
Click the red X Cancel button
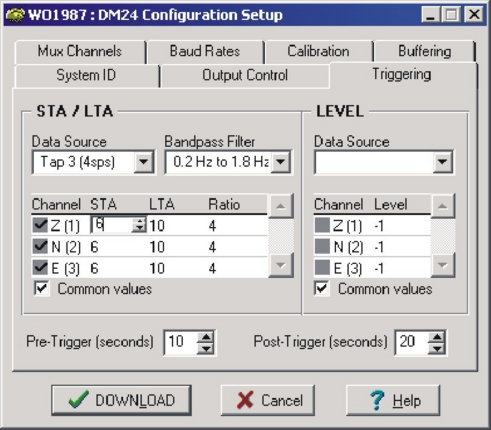point(268,400)
